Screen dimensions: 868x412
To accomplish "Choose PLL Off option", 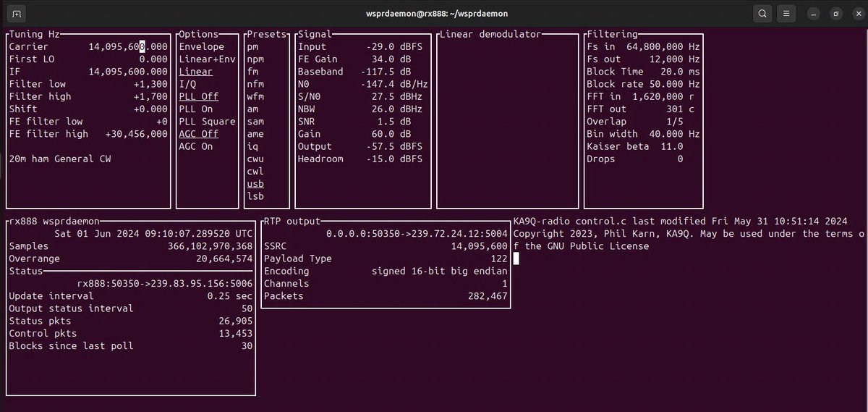I will (x=199, y=96).
